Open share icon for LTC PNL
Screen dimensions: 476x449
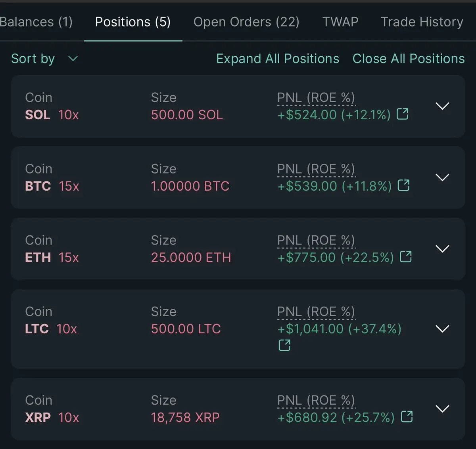(x=284, y=345)
